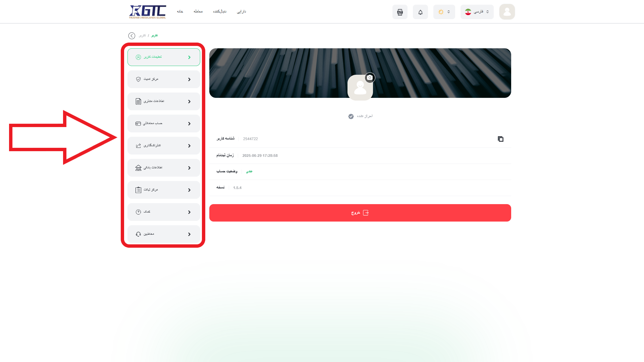Go to the خانه (Home) menu item
The image size is (644, 362).
click(x=180, y=11)
